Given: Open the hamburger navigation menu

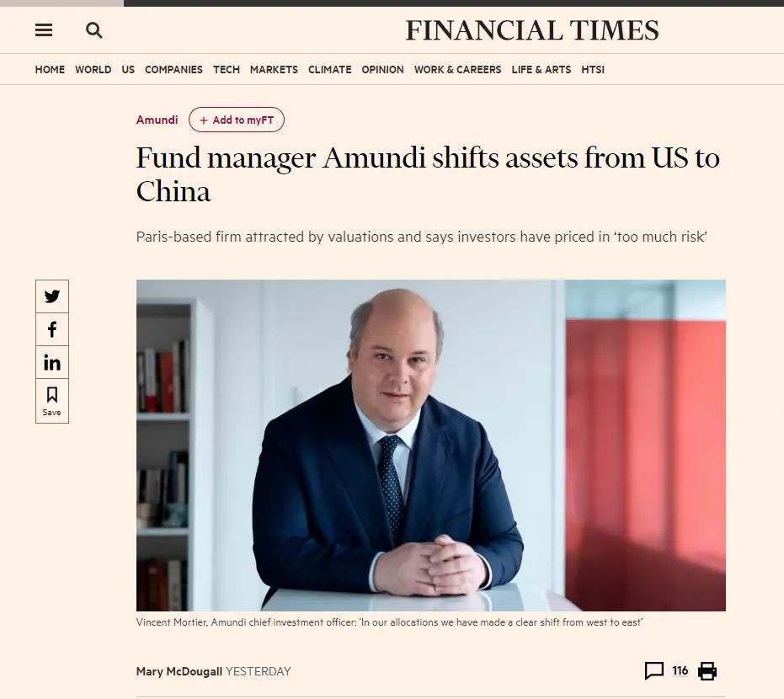Looking at the screenshot, I should pyautogui.click(x=44, y=30).
